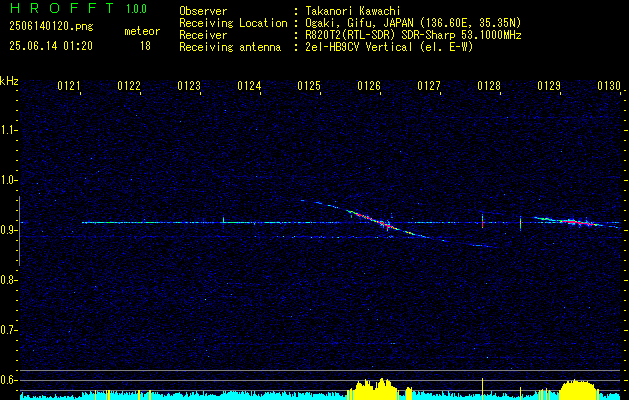Screen dimensions: 629x400
Task: Click the 0124 time marker
Action: coord(249,86)
